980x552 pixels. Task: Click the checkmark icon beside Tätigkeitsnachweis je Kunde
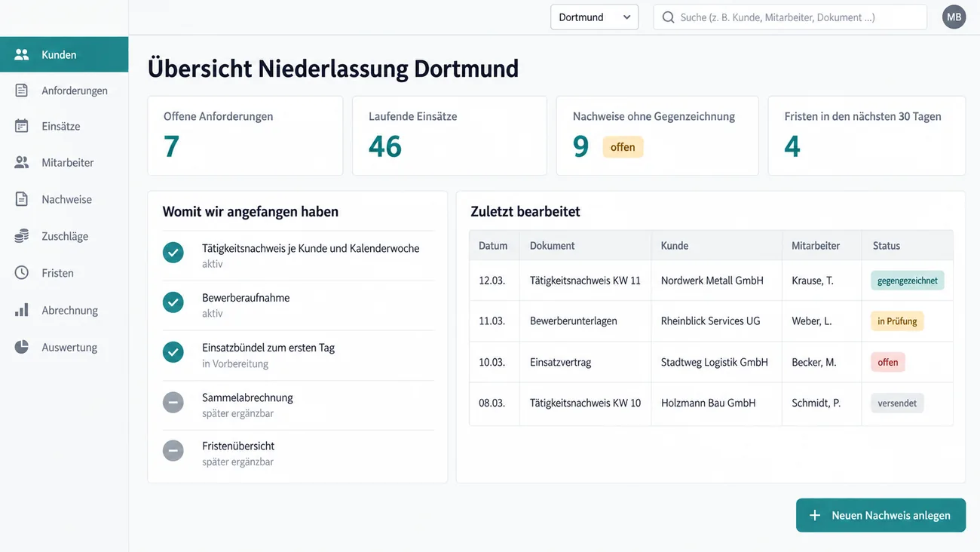tap(173, 253)
